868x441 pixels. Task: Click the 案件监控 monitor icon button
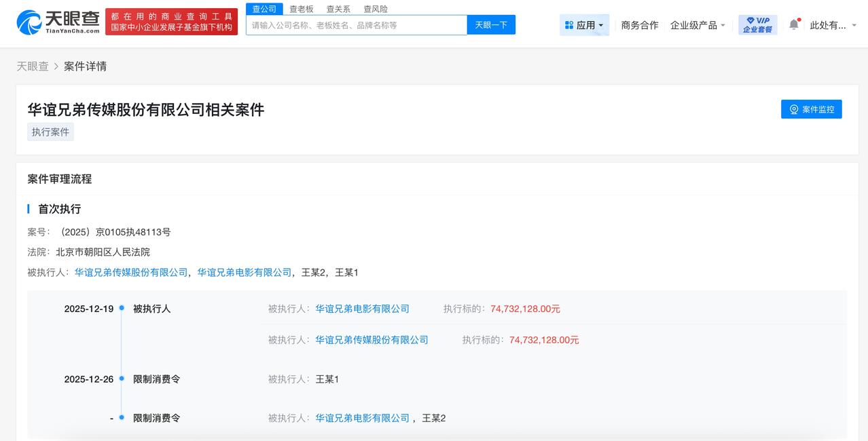[x=793, y=109]
